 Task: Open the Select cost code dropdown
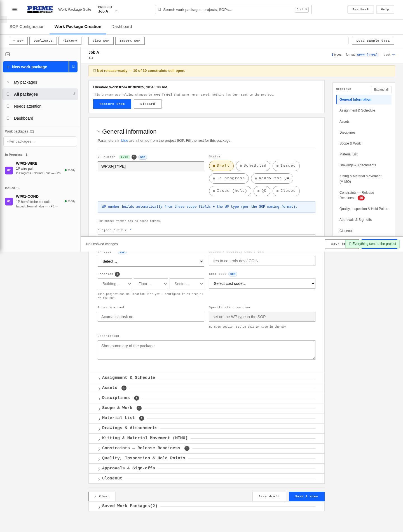pyautogui.click(x=262, y=283)
